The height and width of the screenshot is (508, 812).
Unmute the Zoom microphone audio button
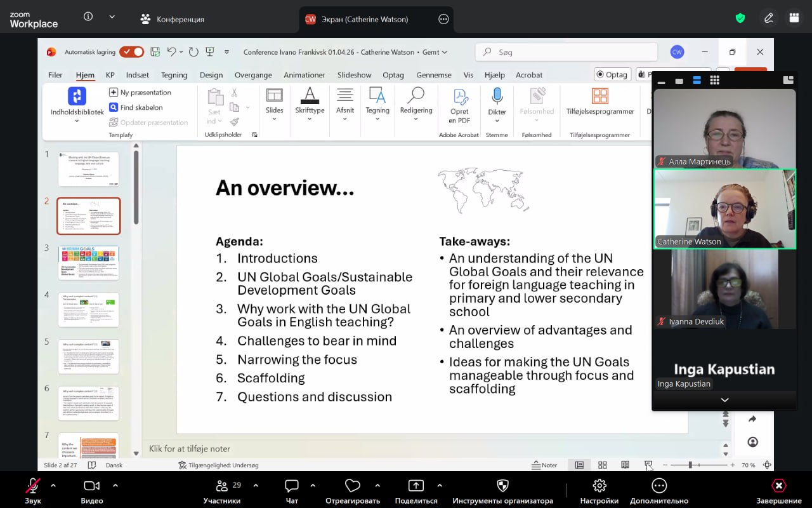tap(33, 486)
